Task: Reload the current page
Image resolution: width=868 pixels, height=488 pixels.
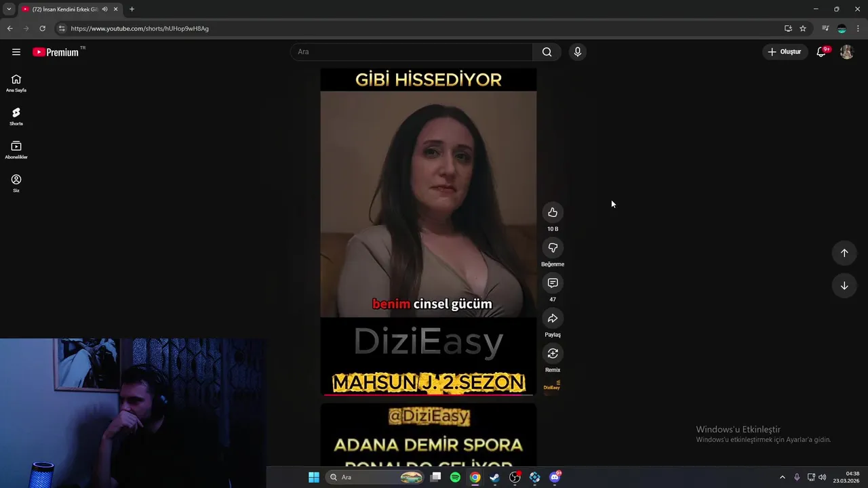Action: tap(42, 28)
